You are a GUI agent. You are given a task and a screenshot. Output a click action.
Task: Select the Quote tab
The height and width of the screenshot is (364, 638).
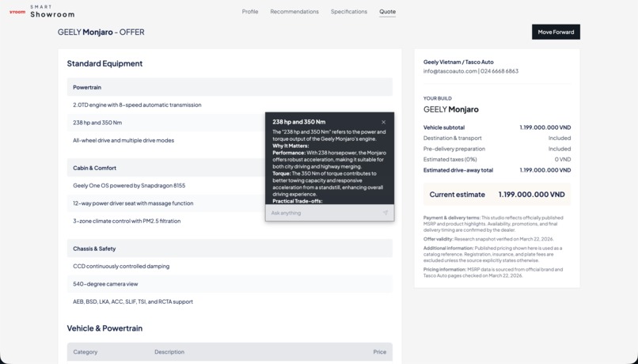[387, 11]
